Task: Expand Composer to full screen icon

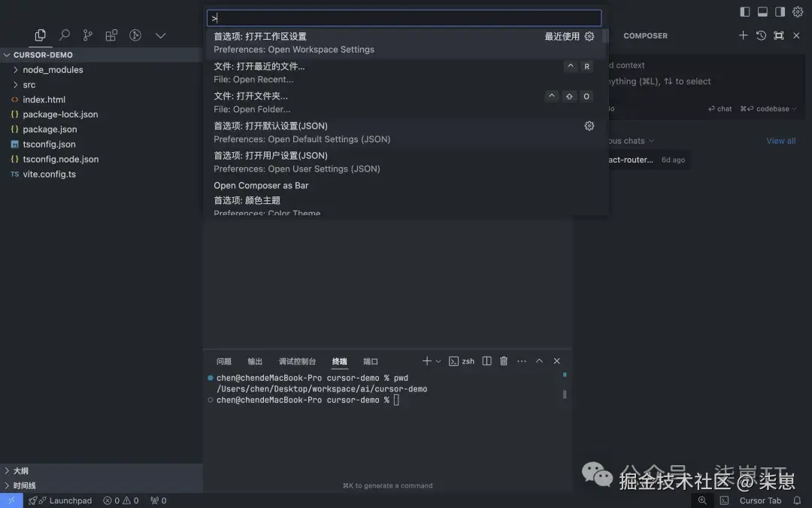Action: point(778,35)
